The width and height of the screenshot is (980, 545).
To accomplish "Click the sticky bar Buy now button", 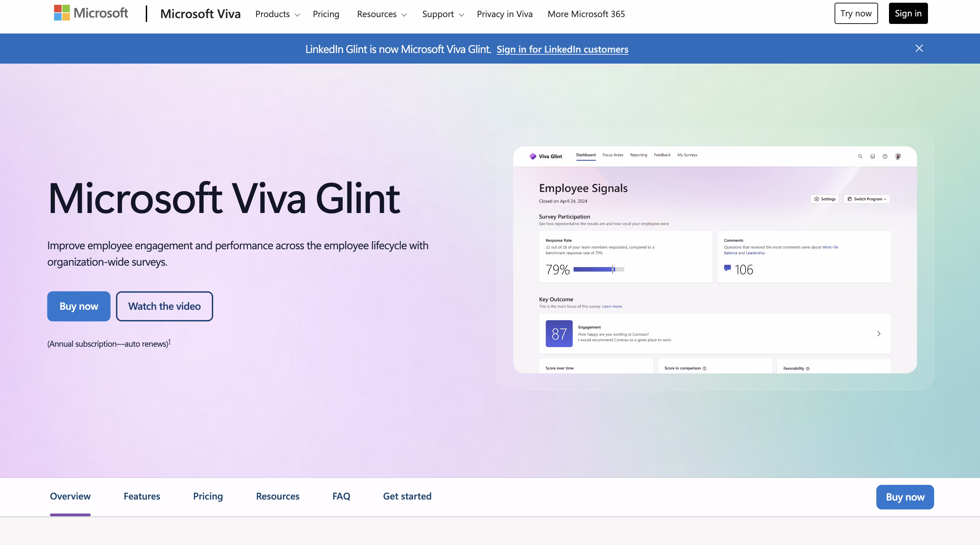I will (x=905, y=497).
